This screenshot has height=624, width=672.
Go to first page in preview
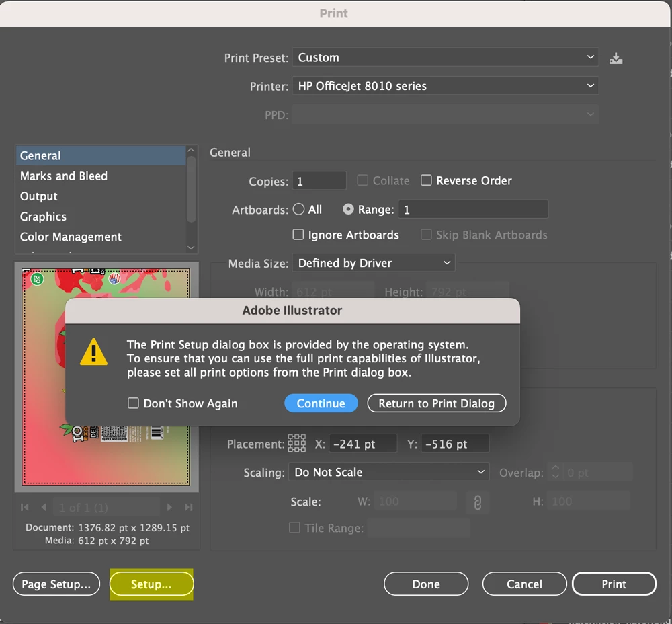pos(24,508)
